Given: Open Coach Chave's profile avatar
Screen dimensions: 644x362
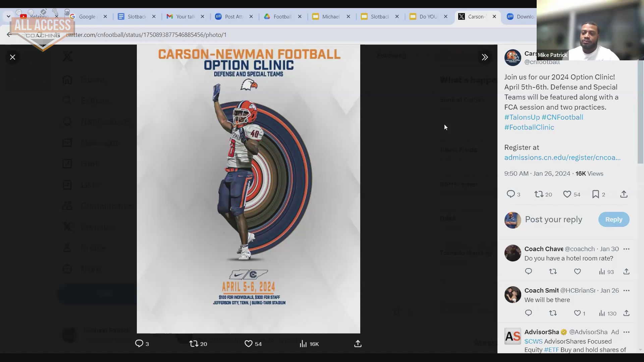Looking at the screenshot, I should click(513, 253).
